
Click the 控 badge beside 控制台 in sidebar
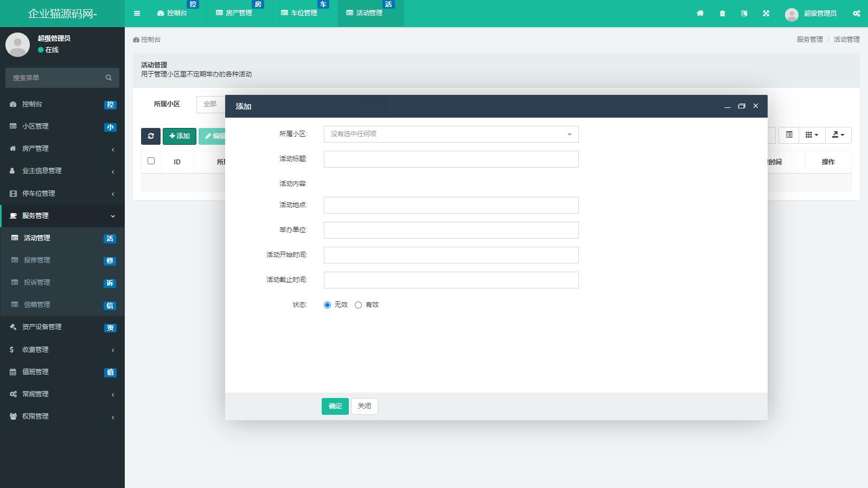(x=110, y=105)
